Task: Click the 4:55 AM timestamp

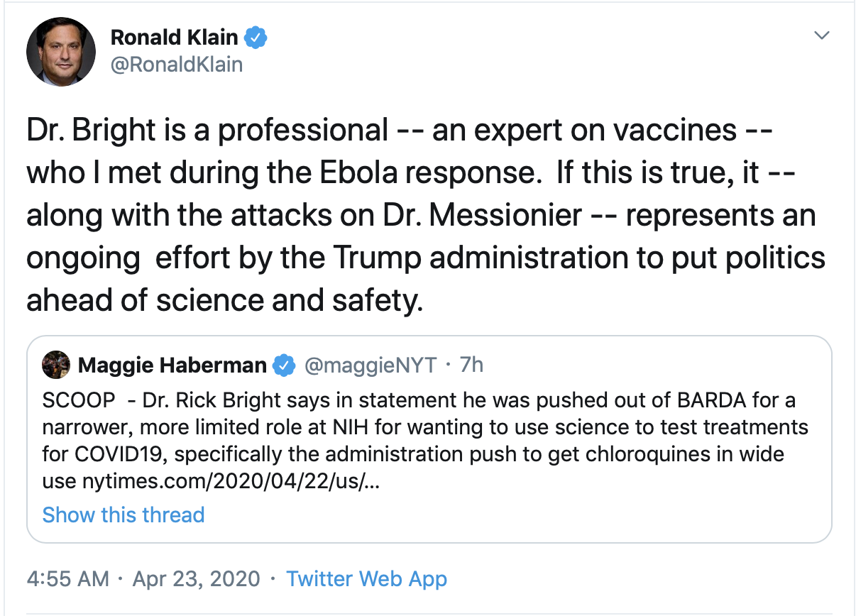Action: pos(67,578)
